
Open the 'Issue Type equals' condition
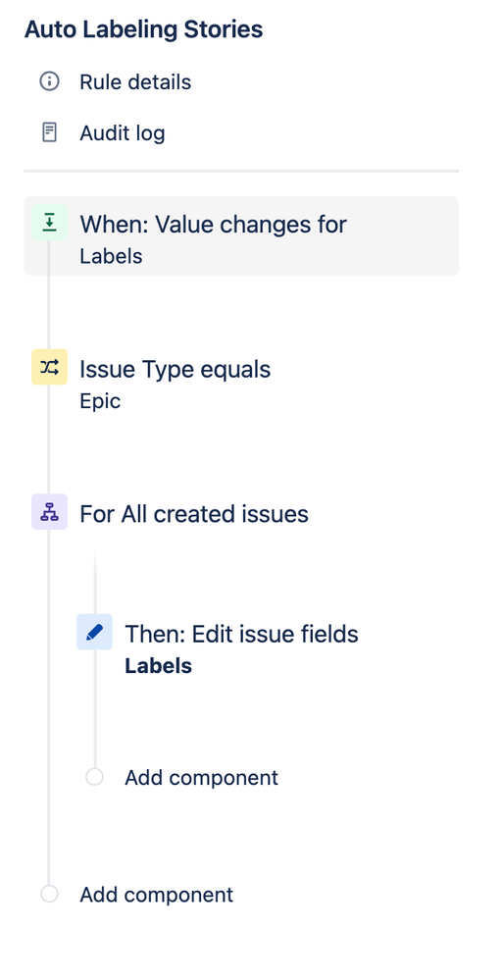[175, 370]
